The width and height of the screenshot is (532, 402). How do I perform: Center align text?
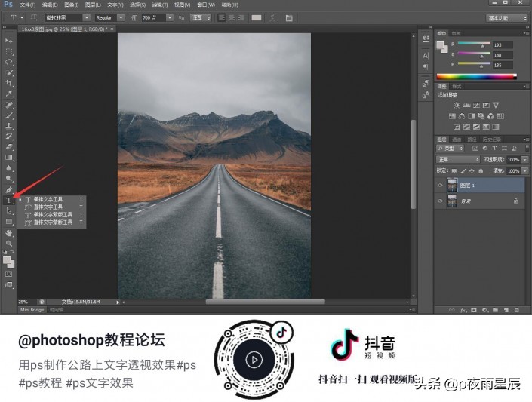click(232, 18)
